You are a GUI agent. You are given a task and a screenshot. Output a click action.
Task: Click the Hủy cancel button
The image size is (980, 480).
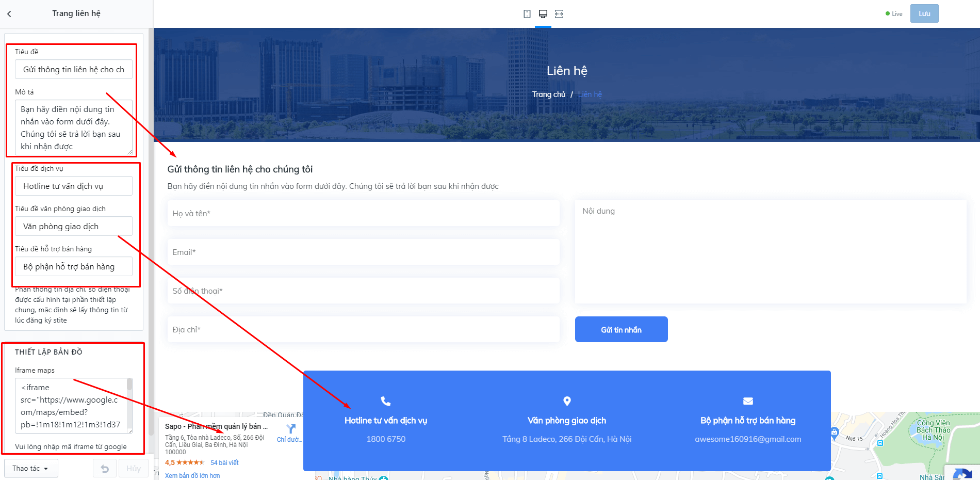pyautogui.click(x=133, y=468)
